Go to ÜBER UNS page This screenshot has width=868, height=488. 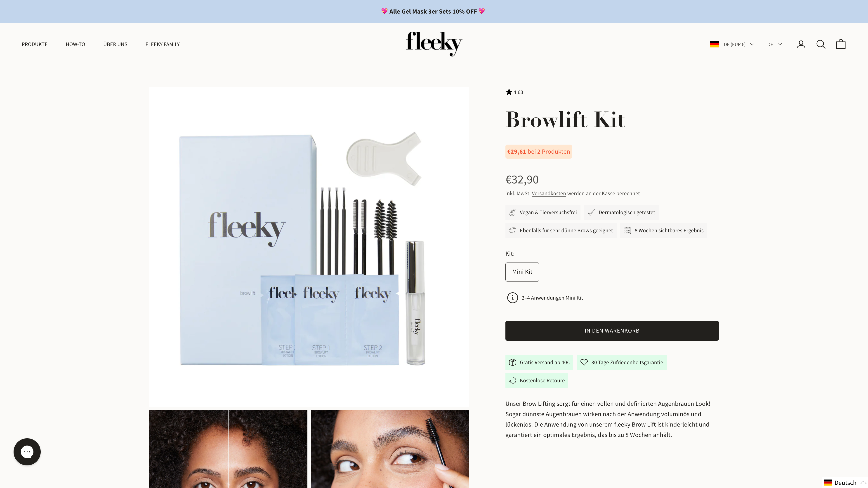tap(115, 44)
